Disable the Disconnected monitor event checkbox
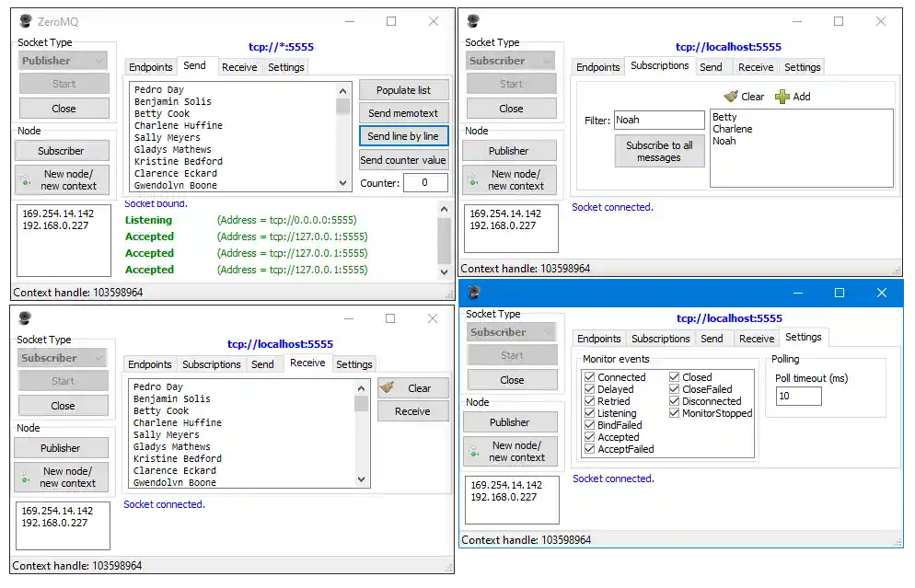The image size is (915, 588). click(675, 401)
